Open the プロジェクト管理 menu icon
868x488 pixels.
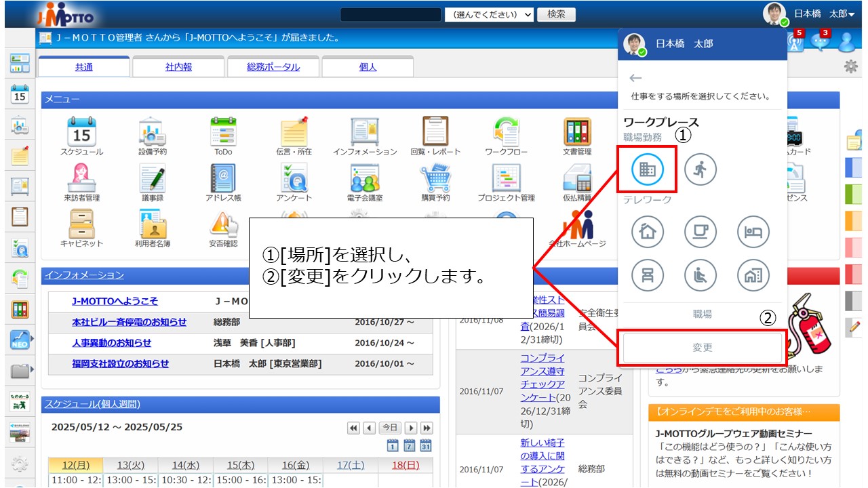pyautogui.click(x=506, y=178)
